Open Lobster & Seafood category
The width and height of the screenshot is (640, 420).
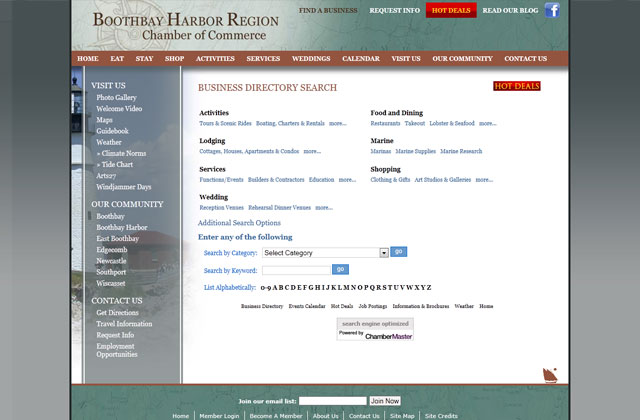pyautogui.click(x=452, y=123)
